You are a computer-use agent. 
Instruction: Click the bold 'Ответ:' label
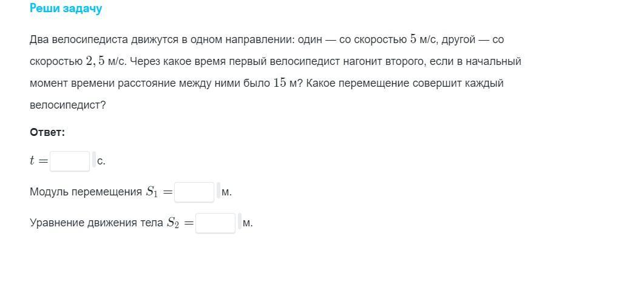point(47,132)
